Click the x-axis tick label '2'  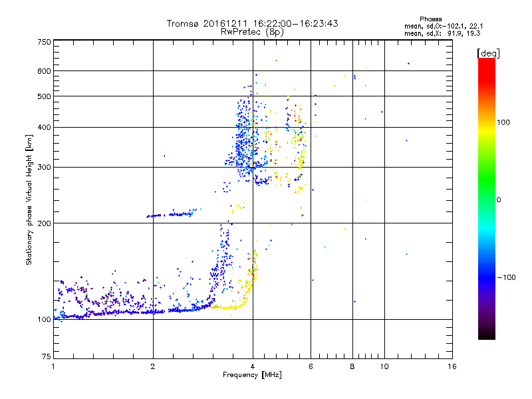click(153, 366)
